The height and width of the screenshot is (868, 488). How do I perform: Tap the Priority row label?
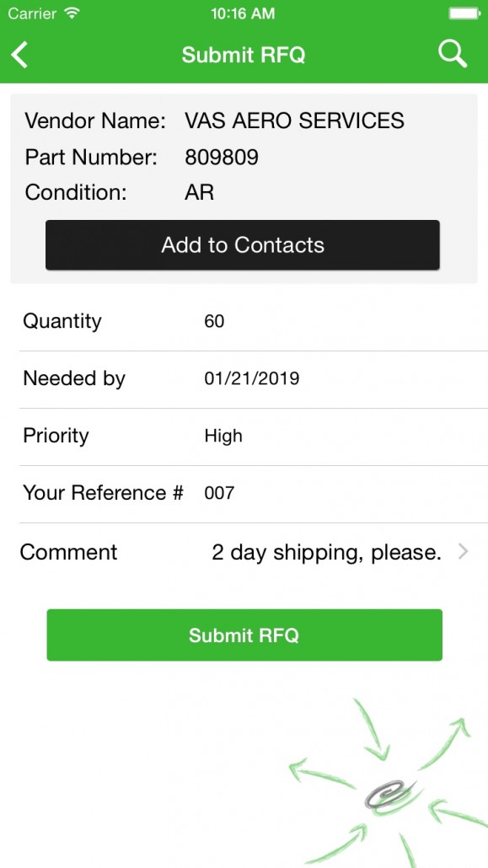tap(56, 437)
